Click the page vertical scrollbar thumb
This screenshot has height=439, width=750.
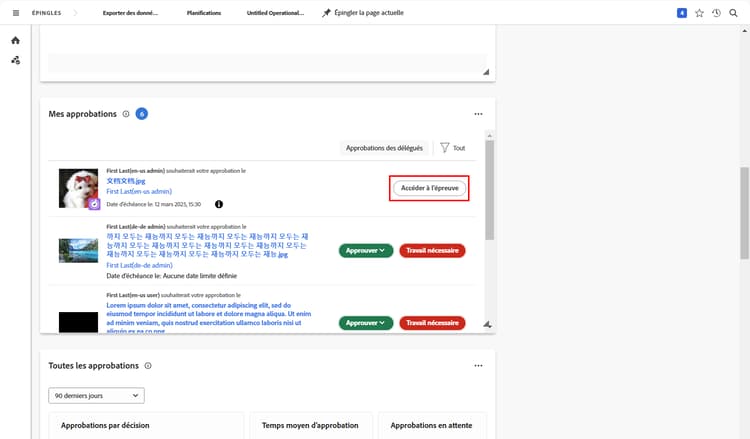(x=744, y=213)
